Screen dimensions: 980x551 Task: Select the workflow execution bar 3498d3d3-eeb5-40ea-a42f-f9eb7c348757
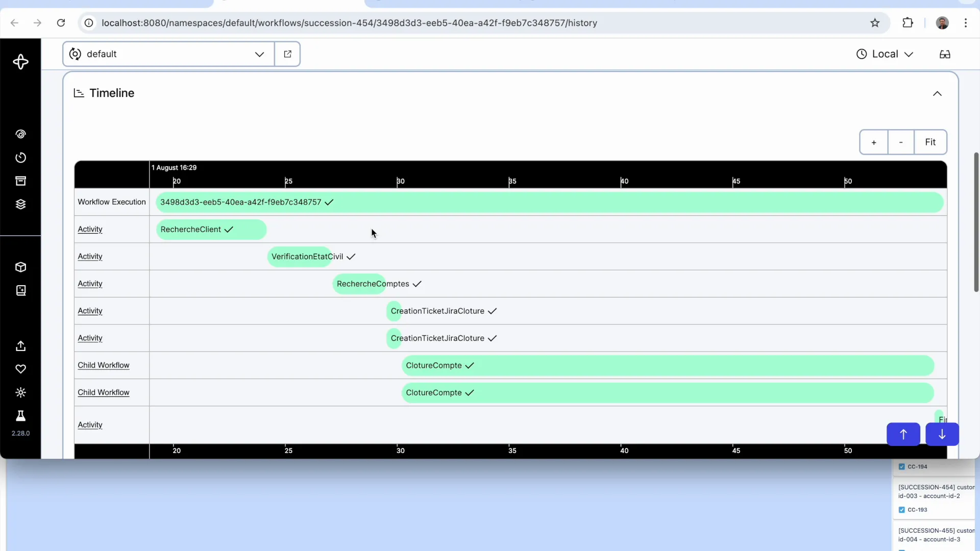(x=550, y=202)
